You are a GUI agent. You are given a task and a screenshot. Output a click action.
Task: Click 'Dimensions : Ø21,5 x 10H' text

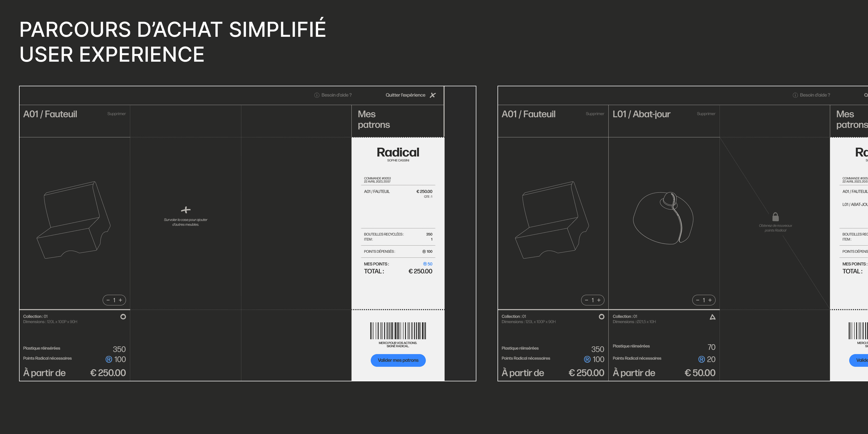click(634, 322)
